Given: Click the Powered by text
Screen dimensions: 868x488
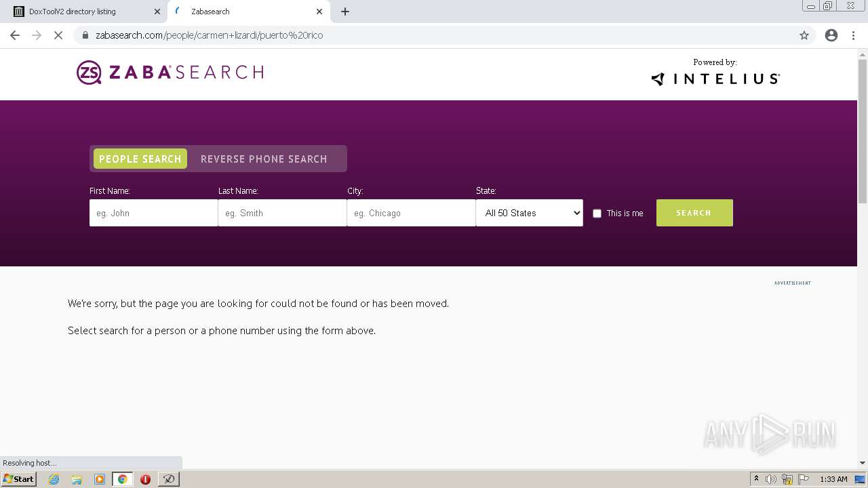Looking at the screenshot, I should [715, 62].
